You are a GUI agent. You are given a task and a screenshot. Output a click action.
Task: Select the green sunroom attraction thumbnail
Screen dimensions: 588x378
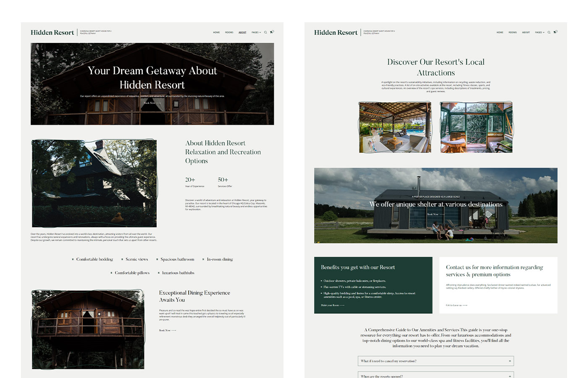(476, 127)
